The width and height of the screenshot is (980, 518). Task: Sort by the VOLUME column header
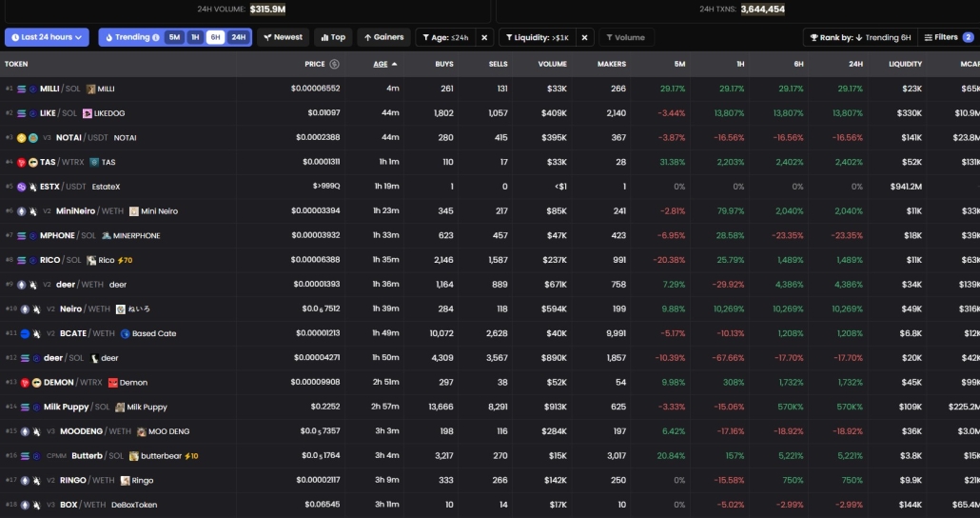point(553,64)
